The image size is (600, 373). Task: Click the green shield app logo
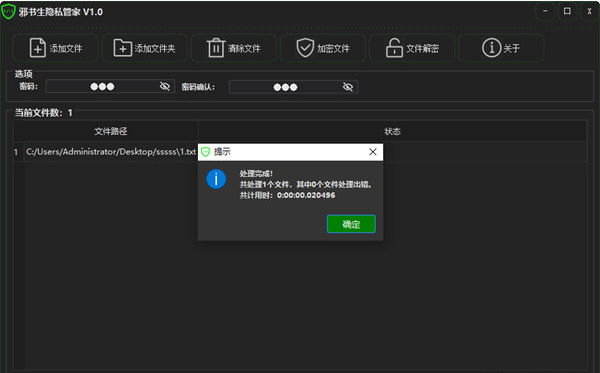point(8,12)
